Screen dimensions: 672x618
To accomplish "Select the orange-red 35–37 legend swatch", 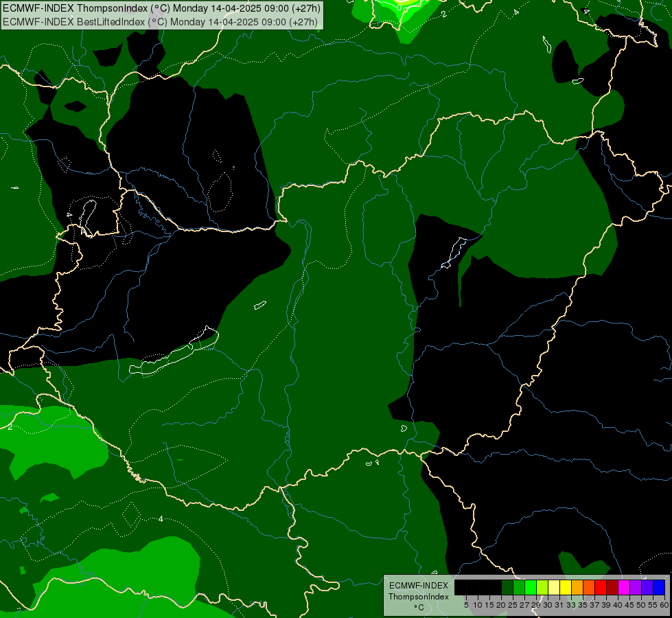I will pyautogui.click(x=589, y=587).
